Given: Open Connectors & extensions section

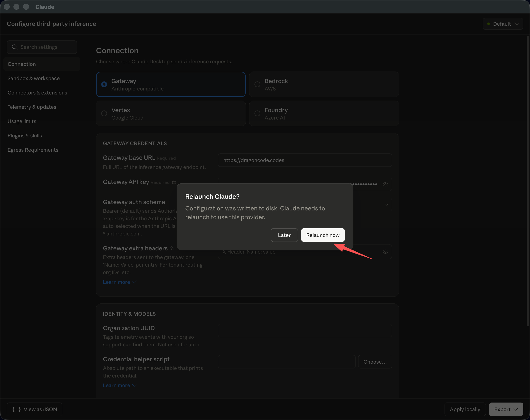Looking at the screenshot, I should (42, 92).
